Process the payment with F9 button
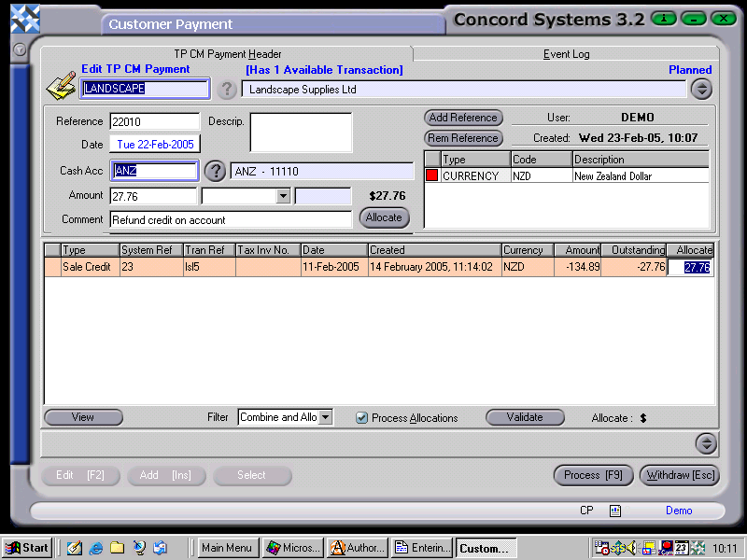This screenshot has height=560, width=747. tap(593, 475)
